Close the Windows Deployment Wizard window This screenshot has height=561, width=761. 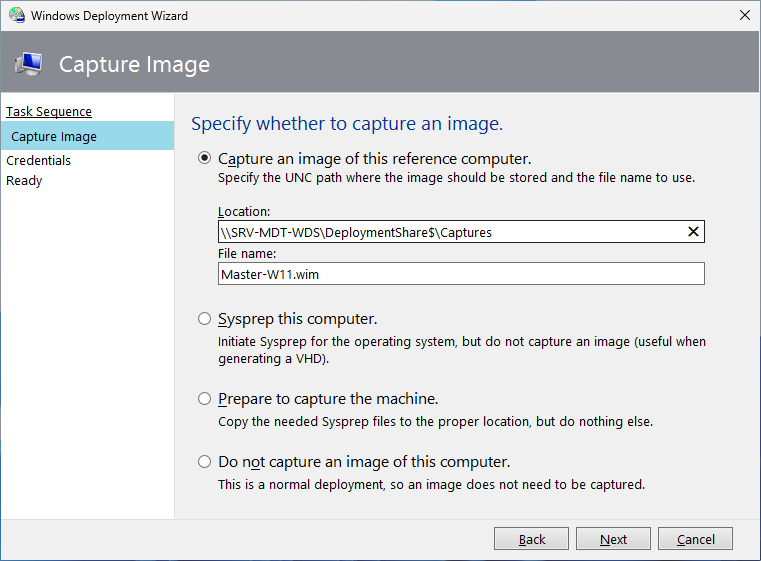click(744, 16)
